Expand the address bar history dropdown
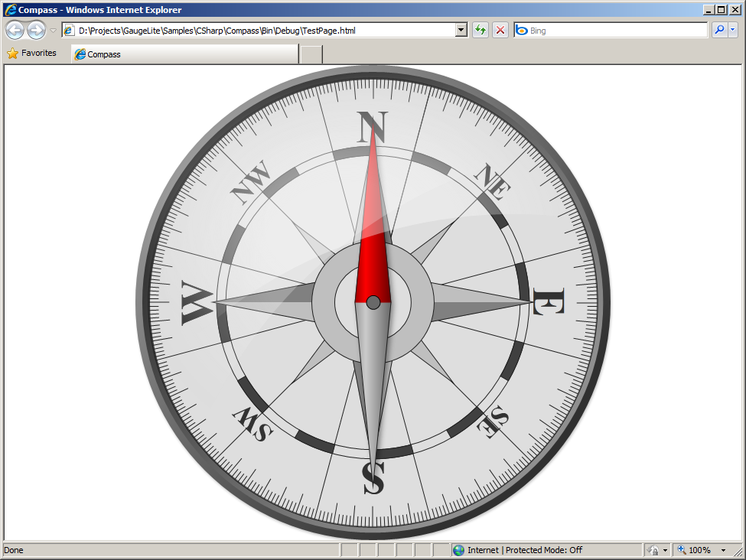 pos(461,30)
